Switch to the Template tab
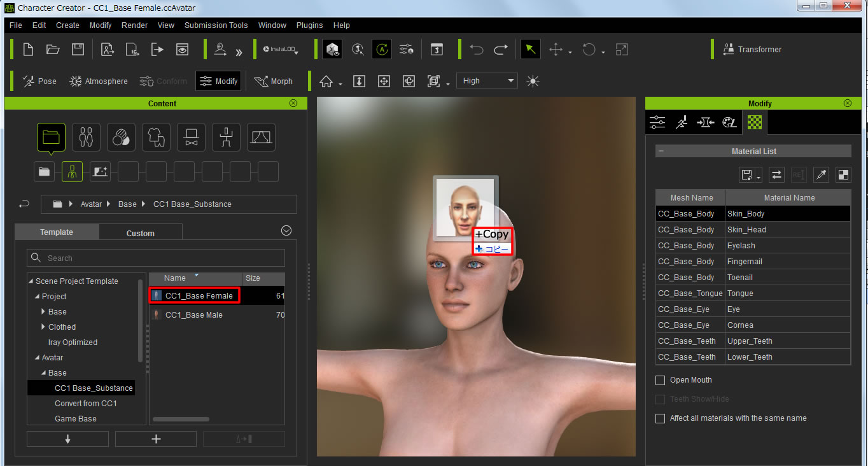868x466 pixels. 57,232
